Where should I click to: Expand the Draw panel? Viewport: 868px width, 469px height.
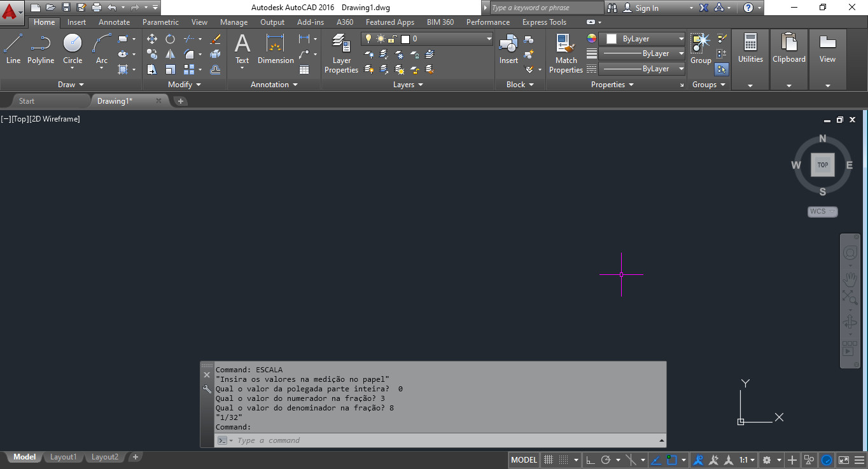(71, 85)
